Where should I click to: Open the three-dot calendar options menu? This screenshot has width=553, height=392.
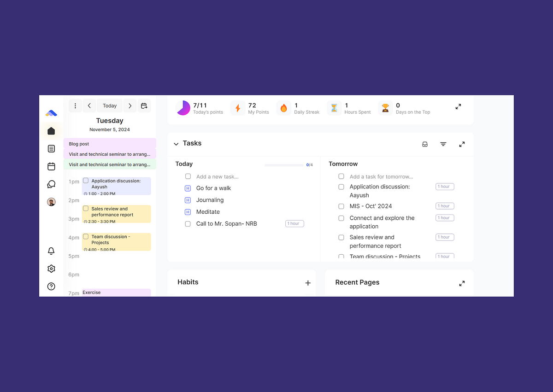(x=75, y=106)
